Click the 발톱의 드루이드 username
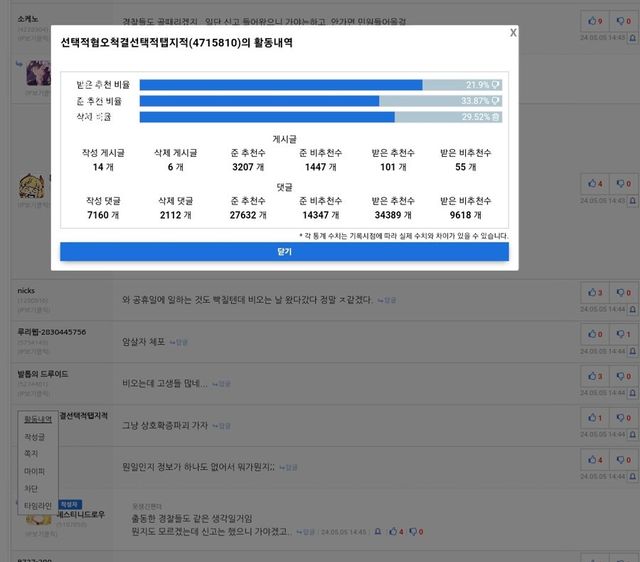This screenshot has width=640, height=562. coord(43,373)
